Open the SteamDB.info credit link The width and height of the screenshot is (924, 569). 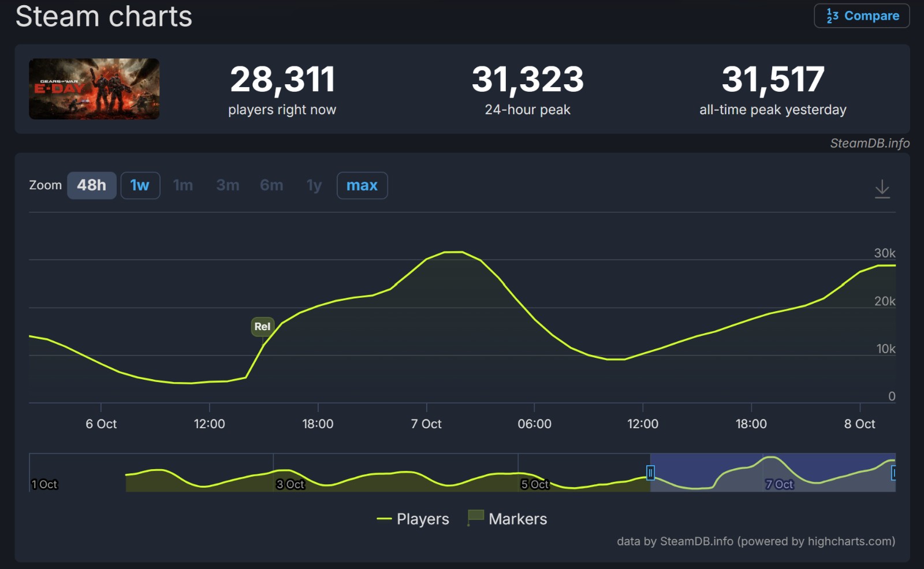tap(870, 143)
